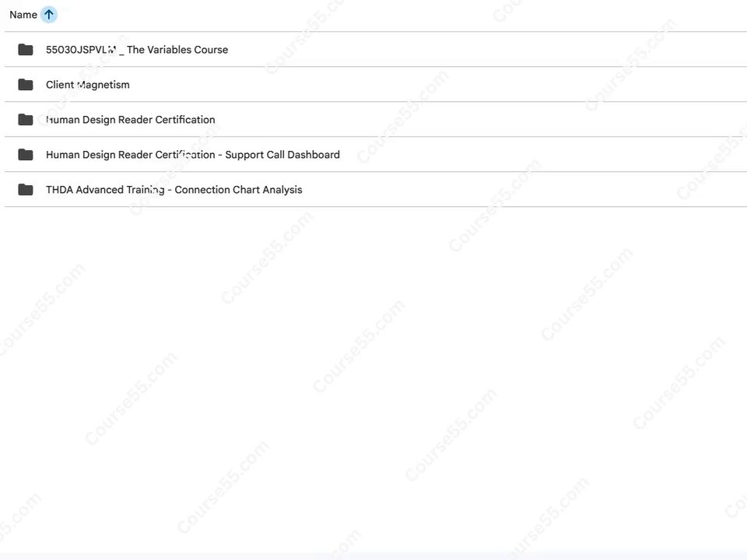Screen dimensions: 747x560
Task: Open the Client Magnetism folder name
Action: coord(88,85)
